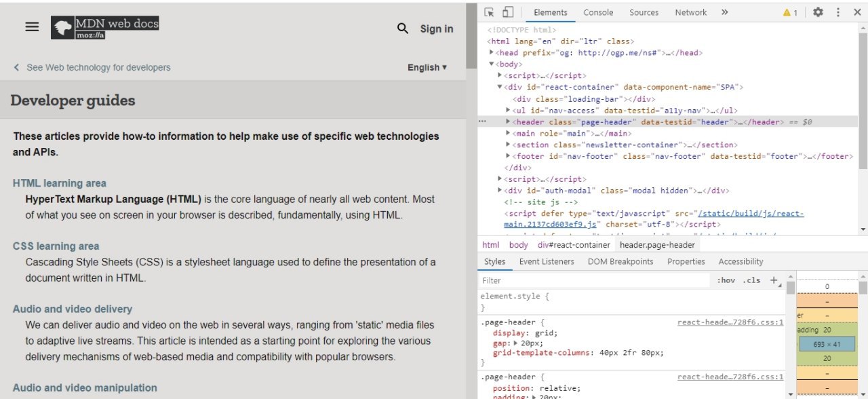Expand the main role node
Screen dimensions: 868x399
pyautogui.click(x=509, y=134)
